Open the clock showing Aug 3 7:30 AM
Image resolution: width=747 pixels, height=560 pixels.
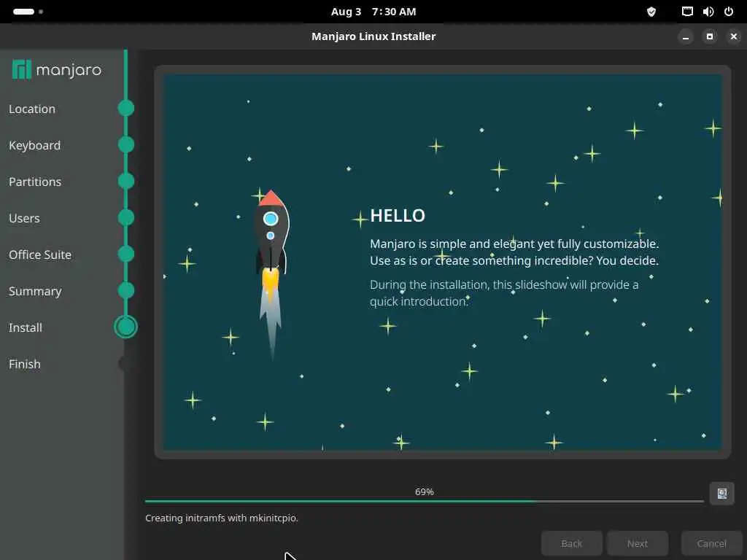coord(373,12)
